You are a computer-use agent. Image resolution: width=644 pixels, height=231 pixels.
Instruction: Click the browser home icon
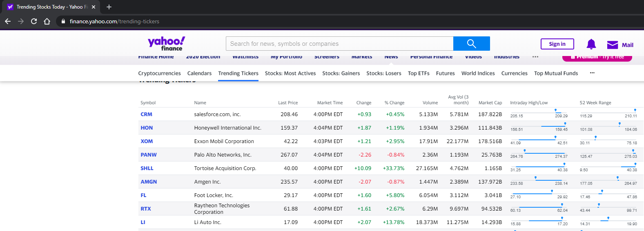pos(47,21)
